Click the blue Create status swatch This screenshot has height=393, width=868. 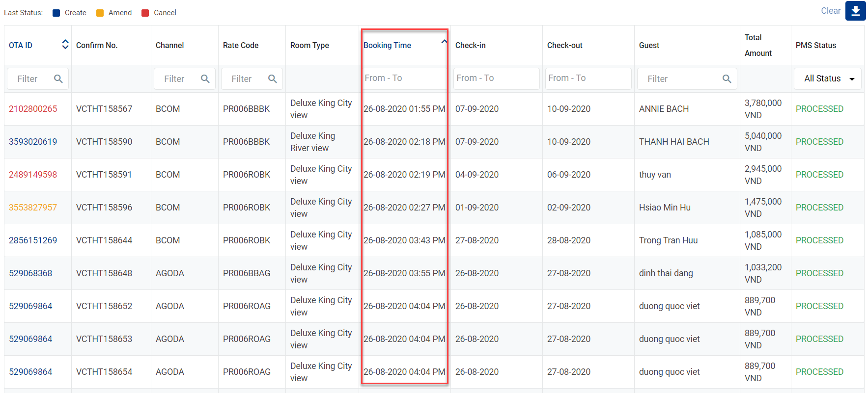point(56,13)
